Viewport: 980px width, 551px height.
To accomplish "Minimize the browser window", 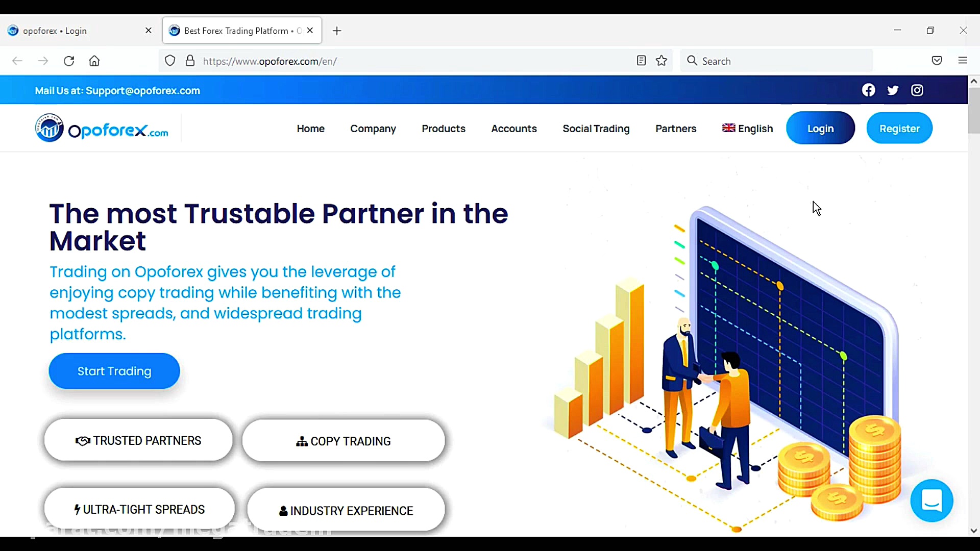I will (898, 31).
